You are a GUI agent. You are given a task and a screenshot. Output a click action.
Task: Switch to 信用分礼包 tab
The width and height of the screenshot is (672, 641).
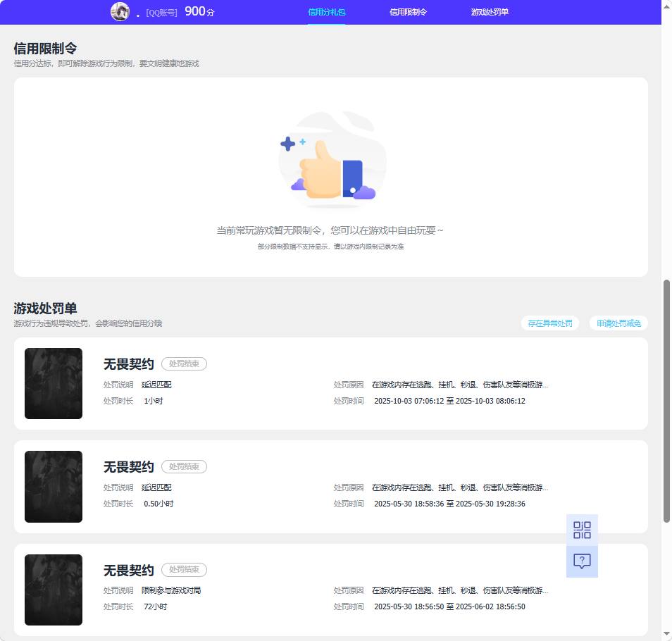coord(327,12)
